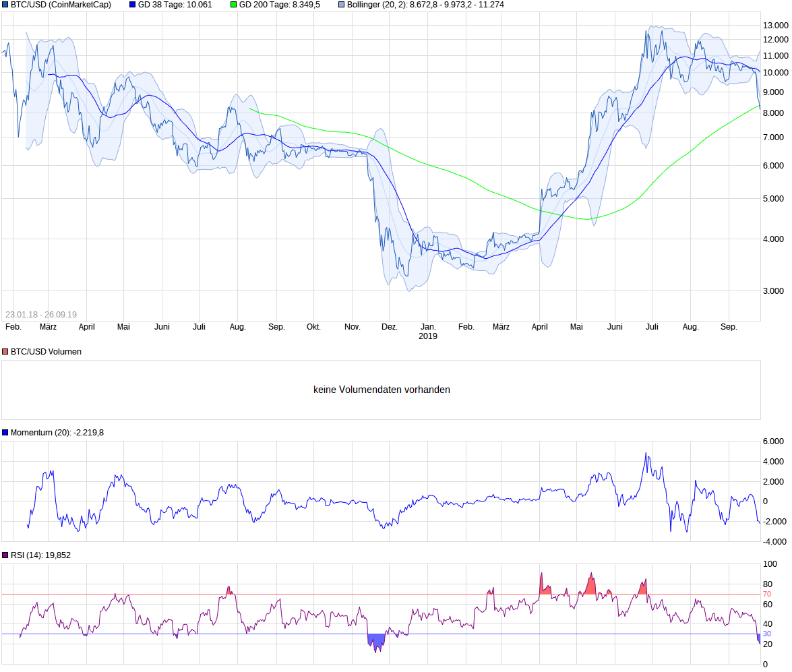792x672 pixels.
Task: Select the 'GD 200 Tage: 8.349,5' legend text
Action: (x=279, y=5)
